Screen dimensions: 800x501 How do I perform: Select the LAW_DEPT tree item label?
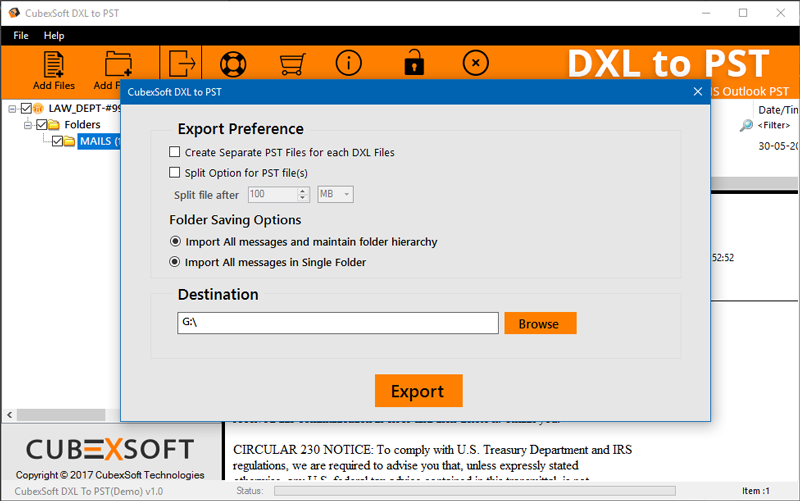tap(84, 108)
